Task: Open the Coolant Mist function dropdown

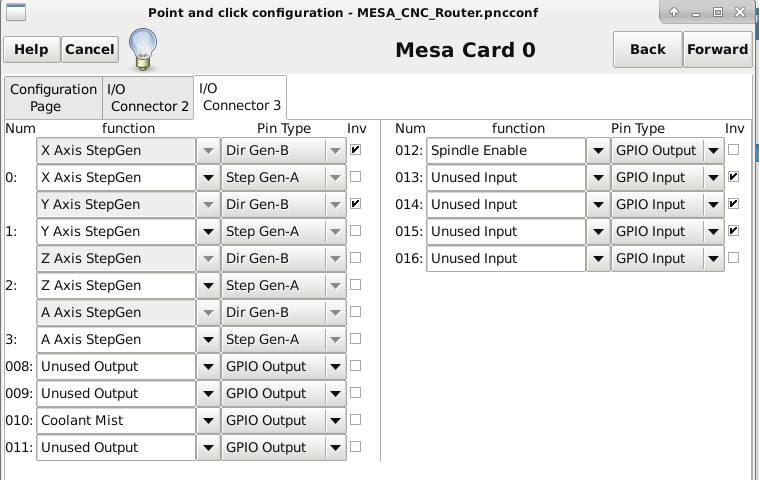Action: [208, 420]
